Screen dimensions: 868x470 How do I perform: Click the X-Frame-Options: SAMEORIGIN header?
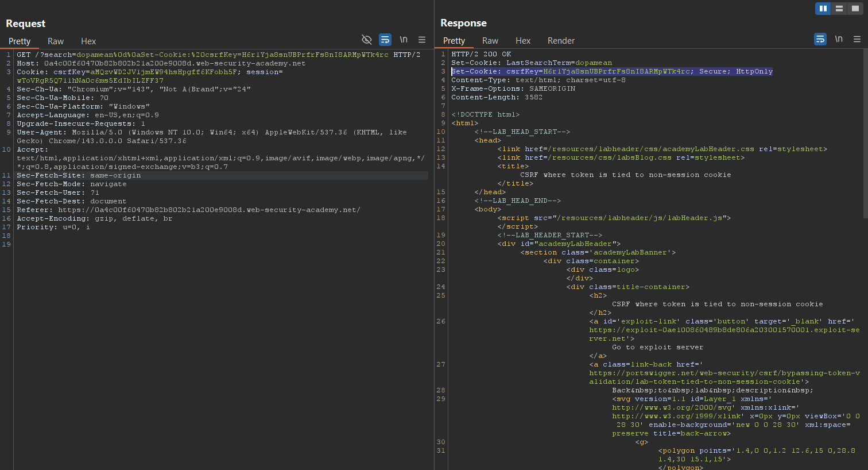pos(513,88)
